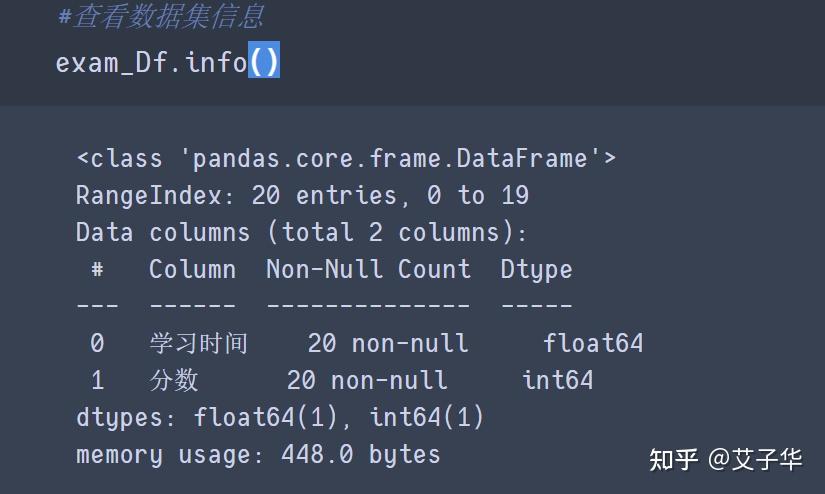Click the Dtype column header
This screenshot has height=494, width=825.
click(x=536, y=269)
